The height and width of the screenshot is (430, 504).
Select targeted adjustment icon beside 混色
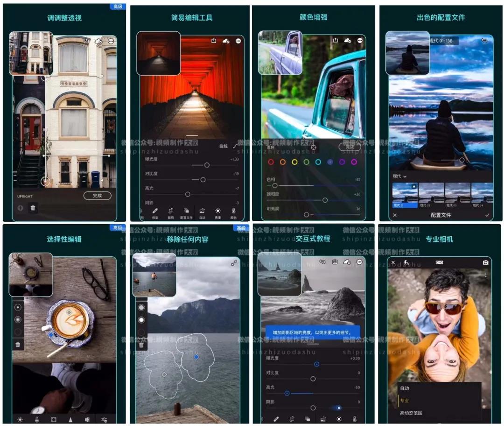pyautogui.click(x=314, y=147)
